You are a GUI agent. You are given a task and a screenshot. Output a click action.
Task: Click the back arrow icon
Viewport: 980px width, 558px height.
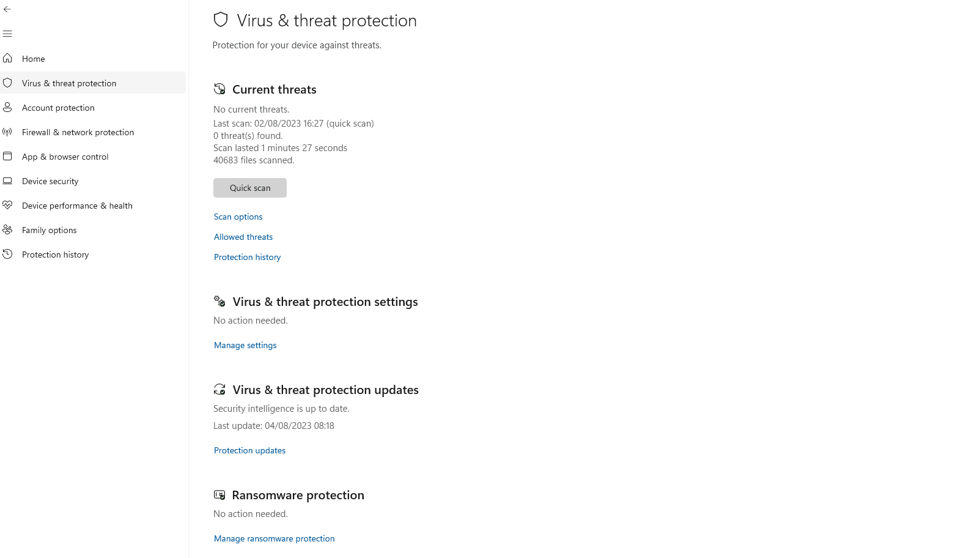pos(7,9)
